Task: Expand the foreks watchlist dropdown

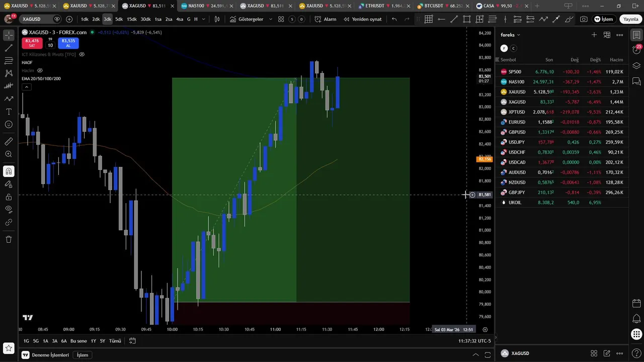Action: click(x=510, y=35)
